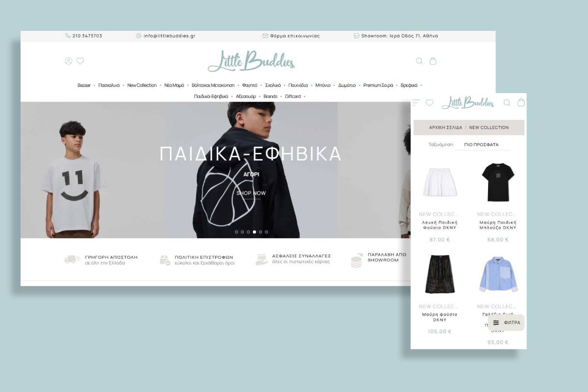Open the New Collection menu item

coord(142,85)
